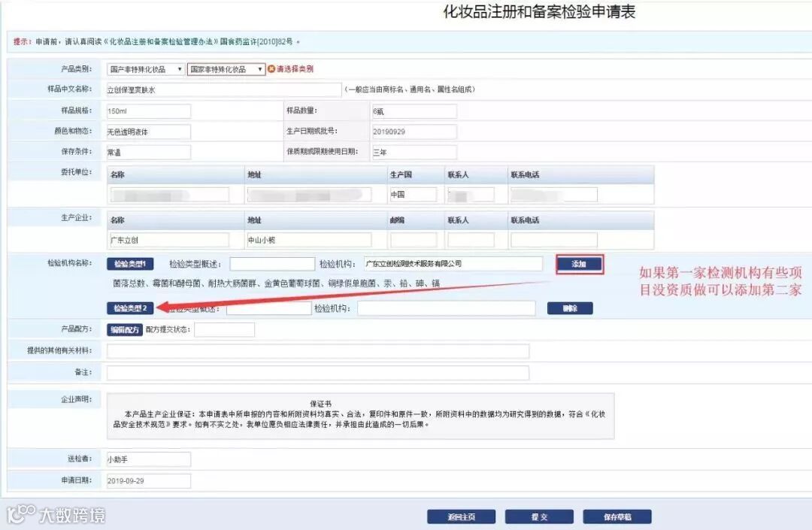Click the 生产企业 联系人 input field
The image size is (812, 530).
pyautogui.click(x=471, y=240)
